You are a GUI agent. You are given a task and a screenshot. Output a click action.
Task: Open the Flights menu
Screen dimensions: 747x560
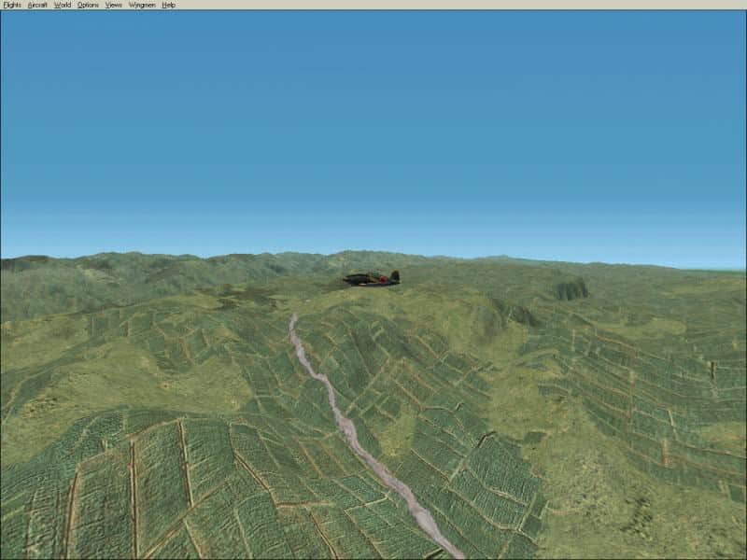(12, 5)
